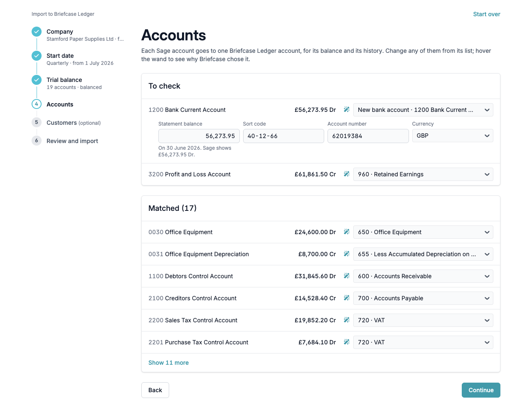Open the 960 Retained Earnings dropdown
The image size is (532, 408).
tap(423, 174)
